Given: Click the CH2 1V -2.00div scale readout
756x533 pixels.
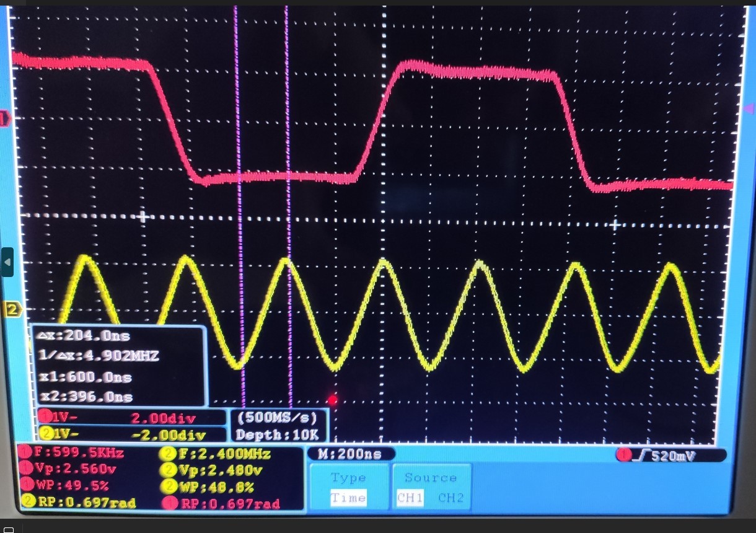Looking at the screenshot, I should coord(130,434).
